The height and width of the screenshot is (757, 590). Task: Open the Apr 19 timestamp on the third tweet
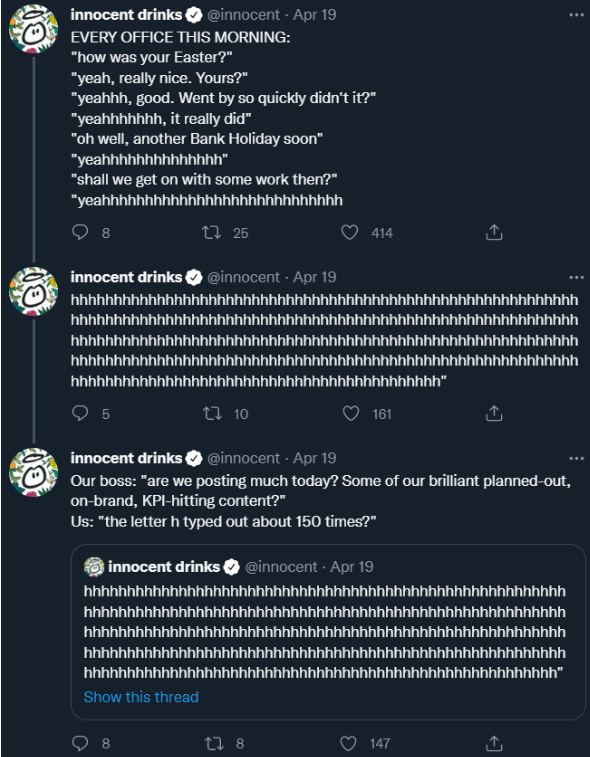[315, 458]
